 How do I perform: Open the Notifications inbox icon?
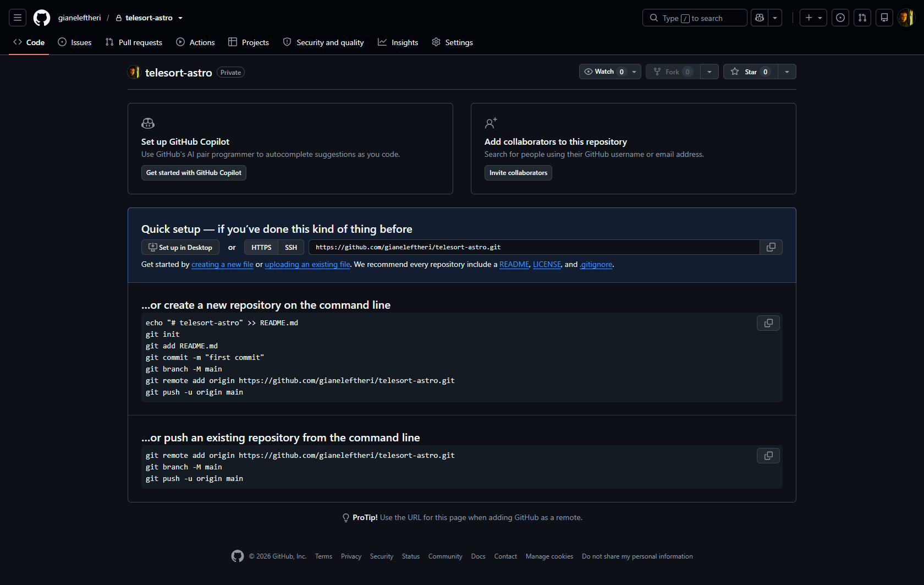[x=884, y=18]
